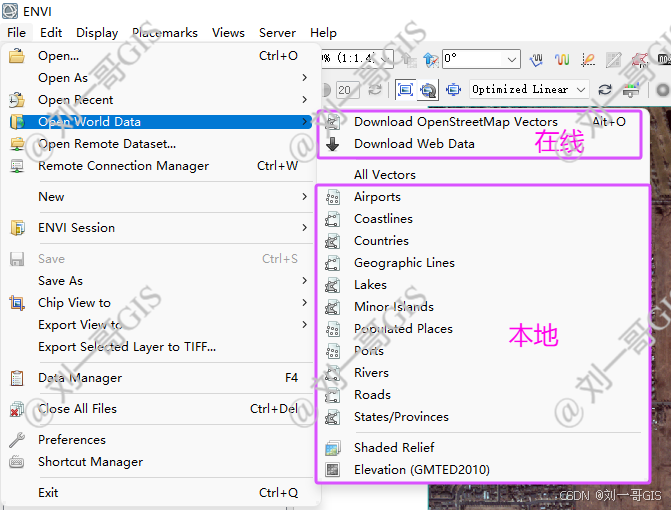Click the Remote Connection Manager monitor icon
The height and width of the screenshot is (510, 671).
[17, 166]
